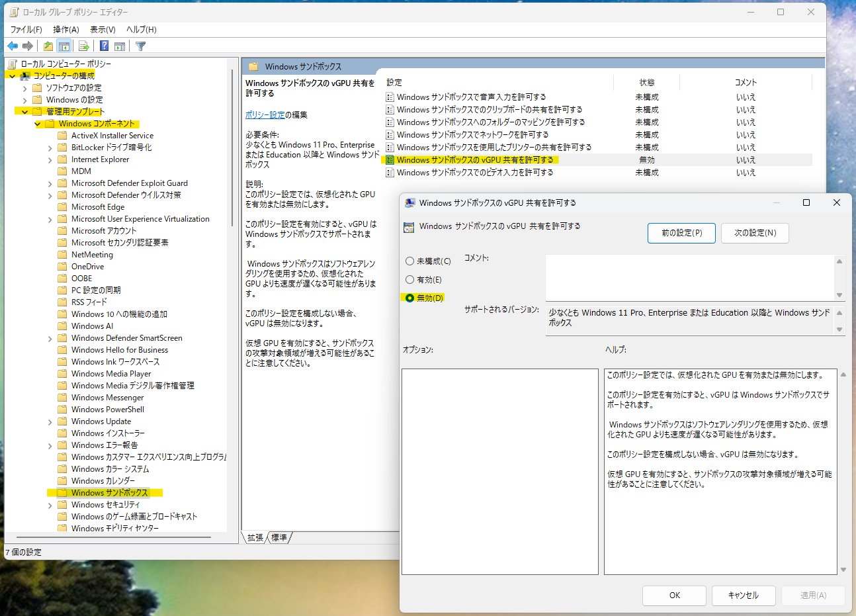Screen dimensions: 856x616
Task: Select the 有効(E) radio button
Action: pyautogui.click(x=410, y=280)
